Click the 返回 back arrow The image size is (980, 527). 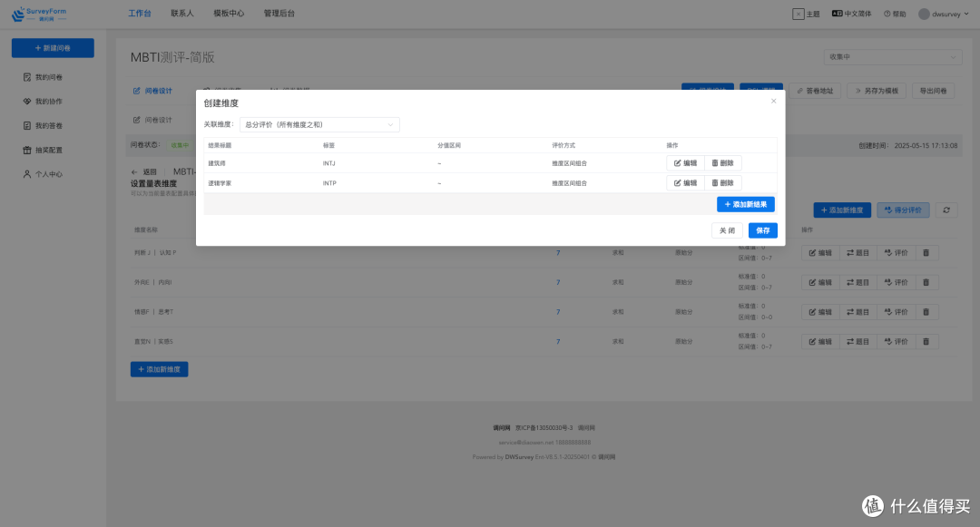coord(143,171)
